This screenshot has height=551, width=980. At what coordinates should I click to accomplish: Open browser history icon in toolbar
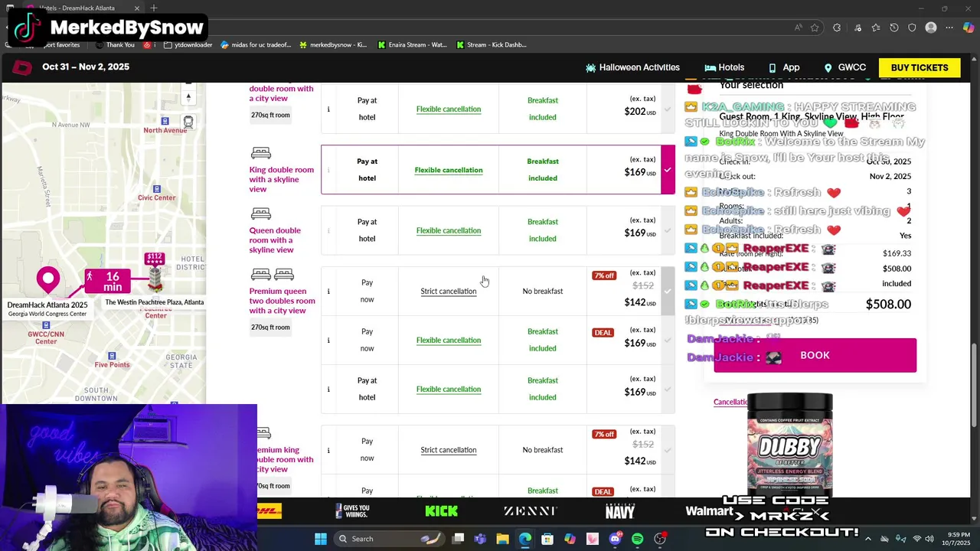pos(893,28)
